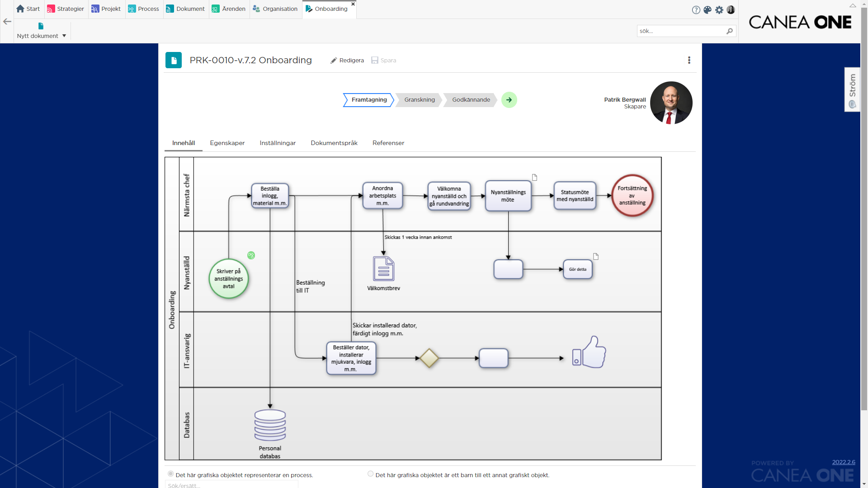The image size is (868, 488).
Task: Open the help question mark icon
Action: coord(696,10)
